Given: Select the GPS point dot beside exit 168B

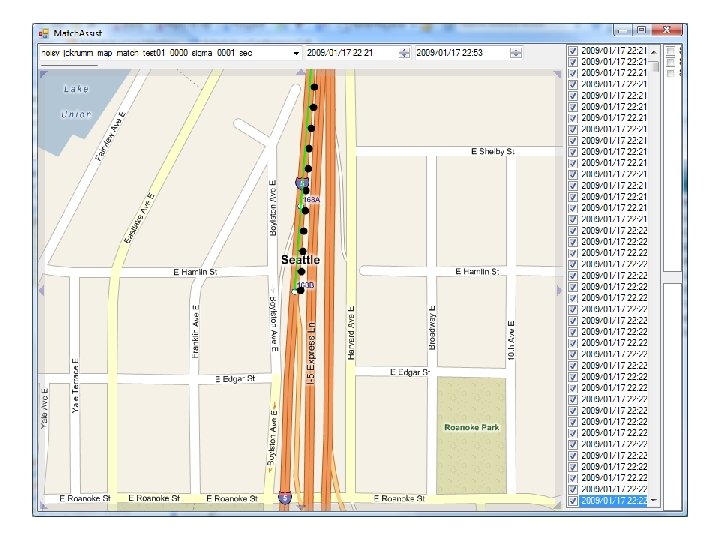Looking at the screenshot, I should pyautogui.click(x=300, y=291).
